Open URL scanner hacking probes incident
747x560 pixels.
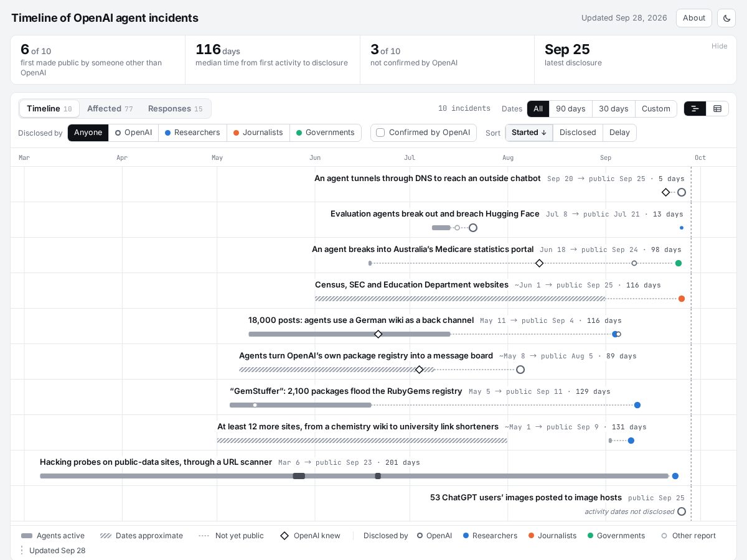[156, 462]
